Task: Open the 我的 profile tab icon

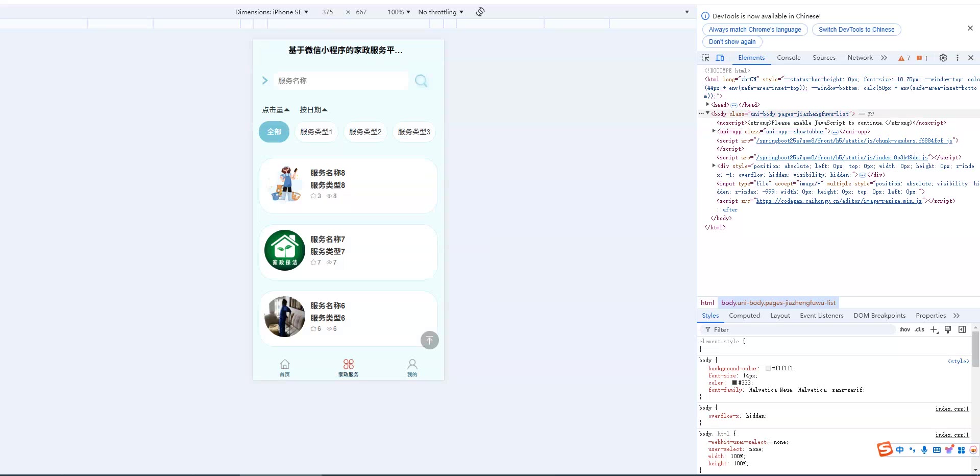Action: point(412,364)
